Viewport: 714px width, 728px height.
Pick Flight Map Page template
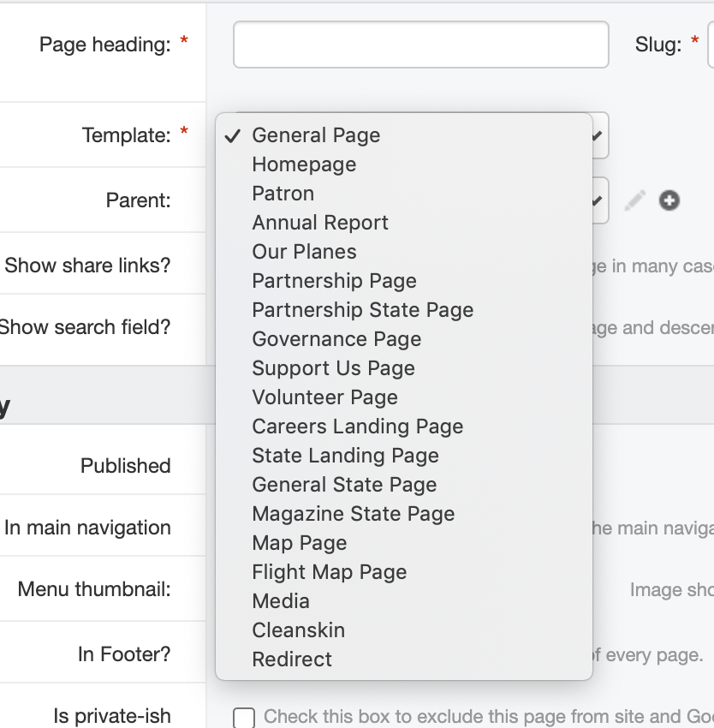[x=329, y=572]
